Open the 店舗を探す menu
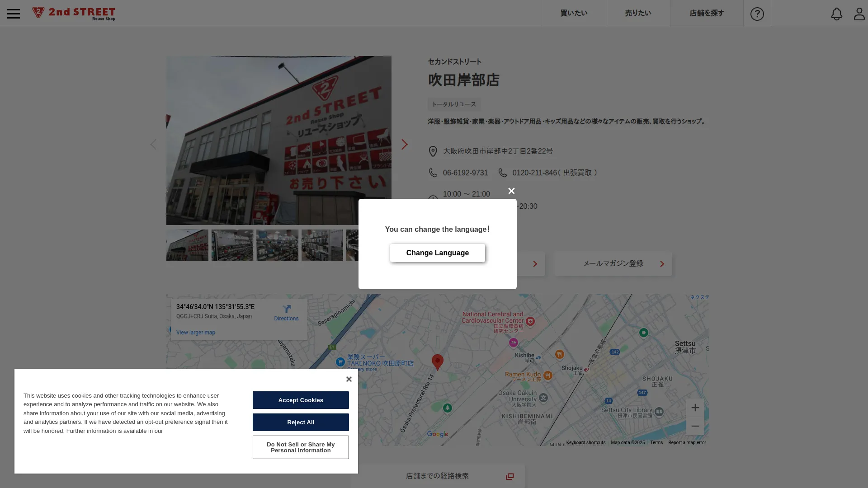This screenshot has width=868, height=488. click(x=707, y=13)
